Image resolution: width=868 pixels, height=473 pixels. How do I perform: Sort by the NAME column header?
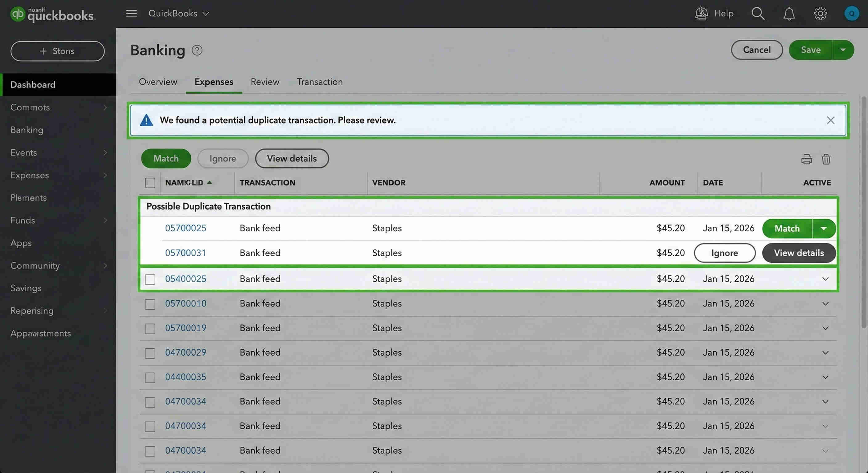(x=189, y=183)
